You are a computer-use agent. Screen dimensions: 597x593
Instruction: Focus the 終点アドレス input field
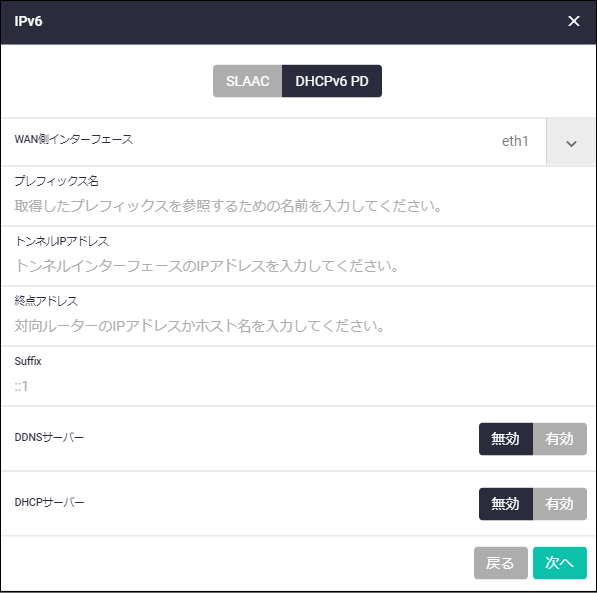tap(298, 326)
